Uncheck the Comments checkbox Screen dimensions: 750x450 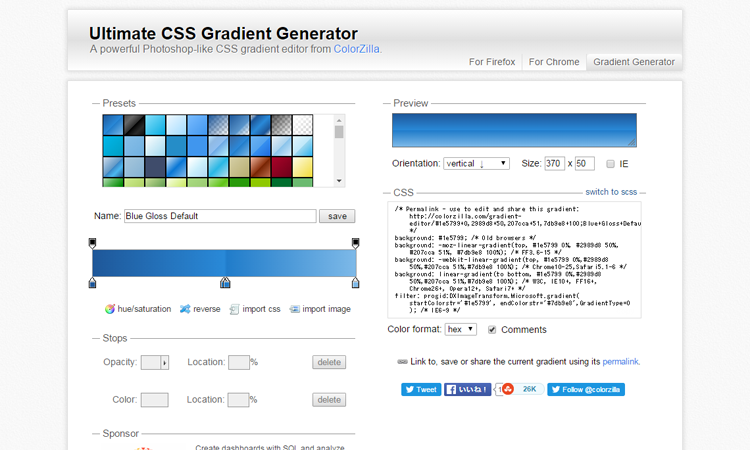[x=492, y=329]
